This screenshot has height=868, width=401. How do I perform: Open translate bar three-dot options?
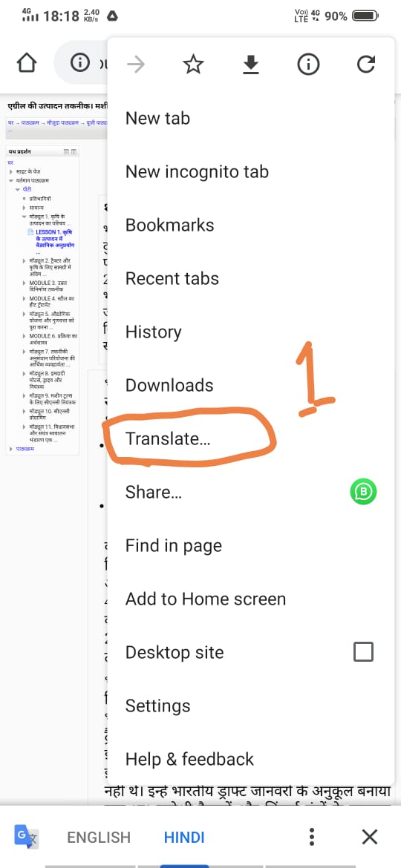click(312, 836)
